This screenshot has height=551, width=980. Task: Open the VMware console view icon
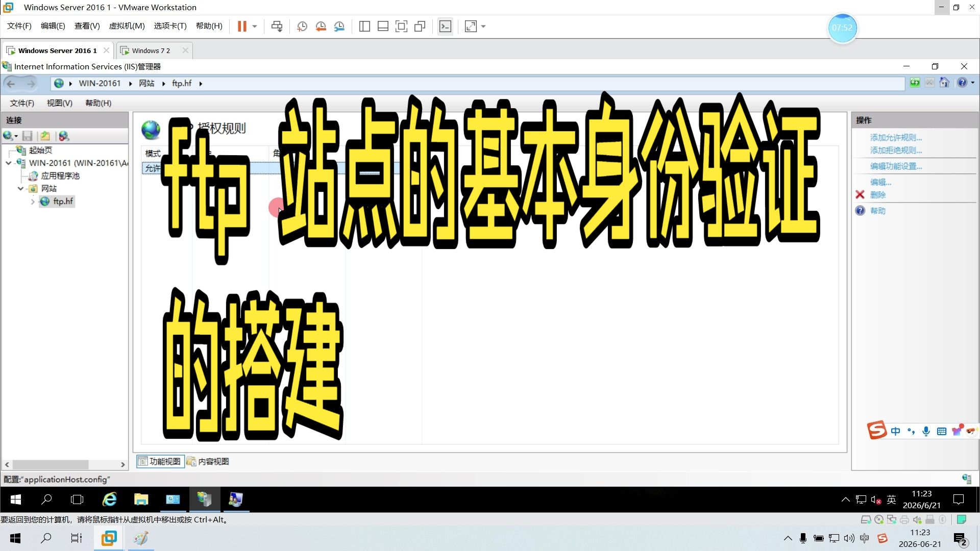coord(445,26)
